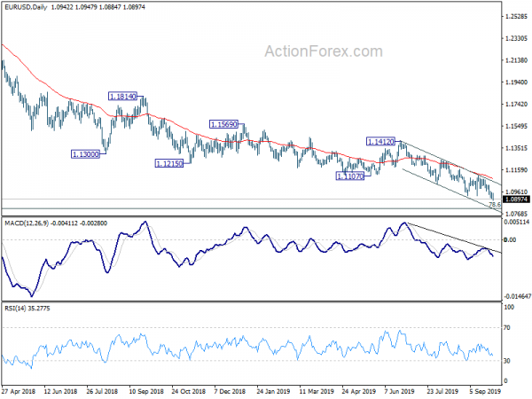Image resolution: width=532 pixels, height=399 pixels.
Task: Click the 1.17420 price axis value
Action: pos(516,104)
